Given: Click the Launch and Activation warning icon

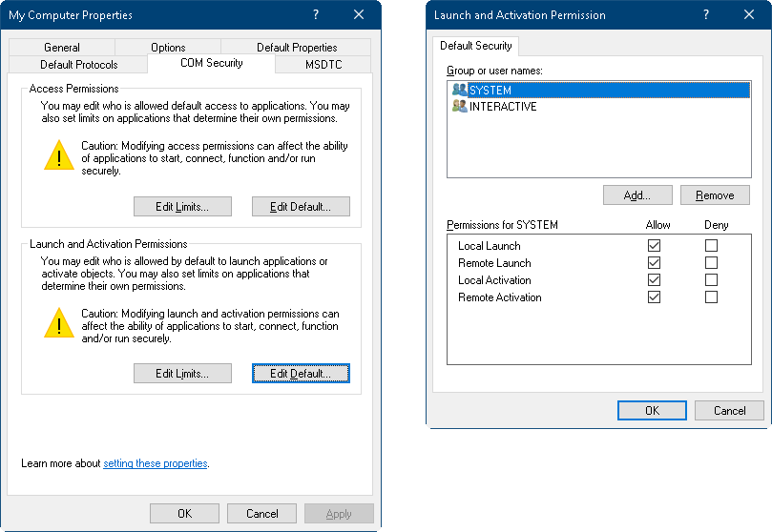Looking at the screenshot, I should 58,322.
